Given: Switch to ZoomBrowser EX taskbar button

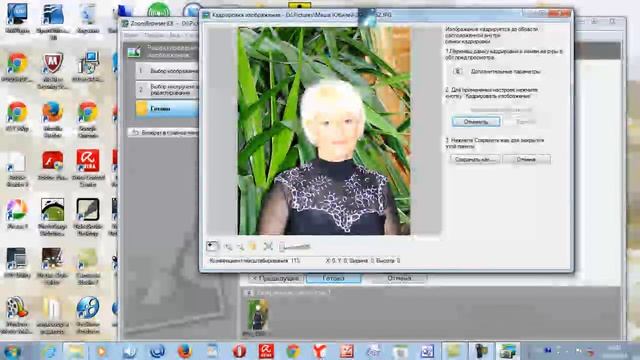Looking at the screenshot, I should [x=508, y=351].
